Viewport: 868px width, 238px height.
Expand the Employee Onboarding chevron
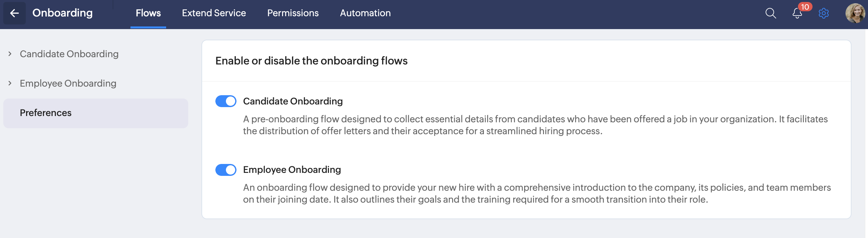pos(10,83)
